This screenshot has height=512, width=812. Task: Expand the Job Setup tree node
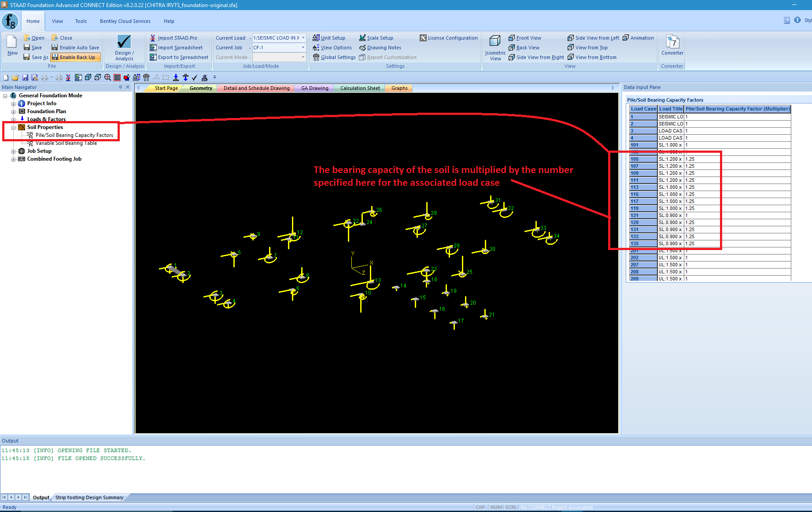click(13, 151)
